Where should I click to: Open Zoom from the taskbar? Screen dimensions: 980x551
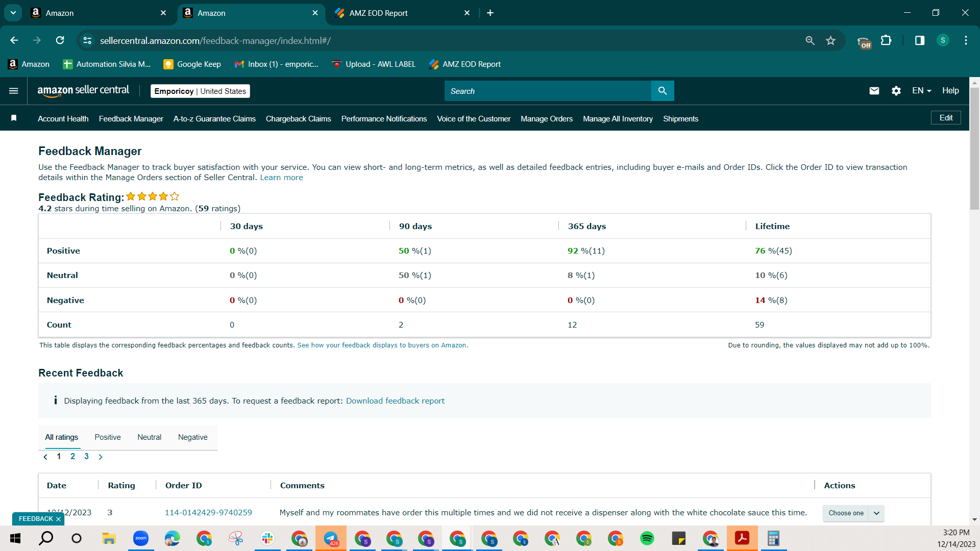[141, 538]
